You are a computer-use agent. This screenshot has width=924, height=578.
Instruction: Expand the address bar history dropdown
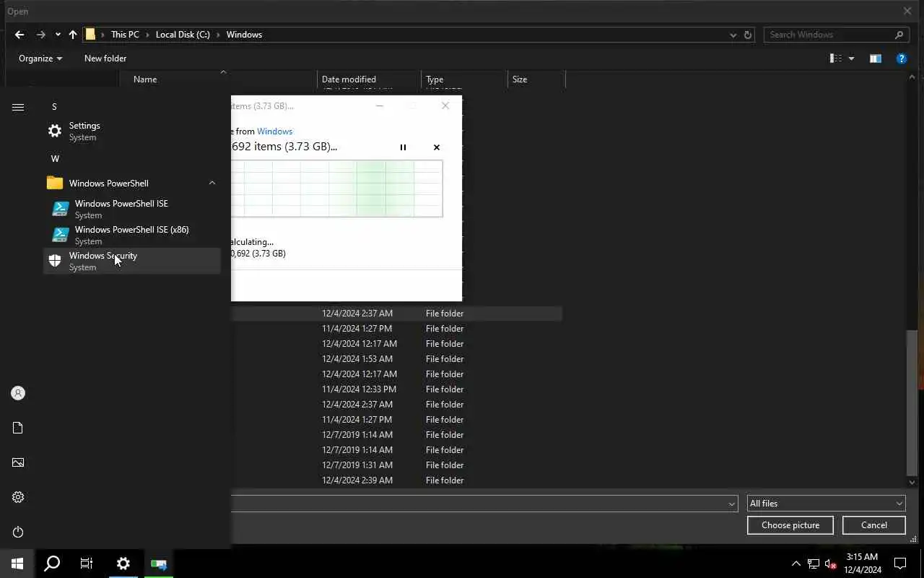coord(733,35)
